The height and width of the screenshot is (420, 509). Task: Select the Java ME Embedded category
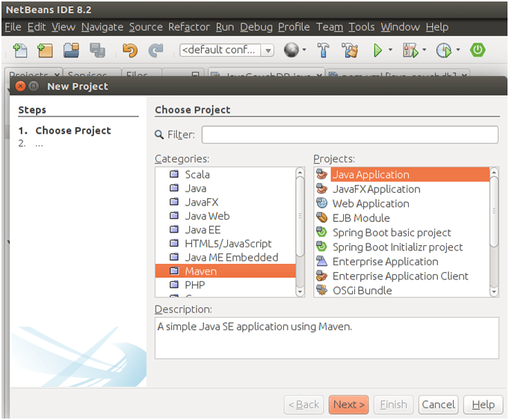[x=226, y=257]
